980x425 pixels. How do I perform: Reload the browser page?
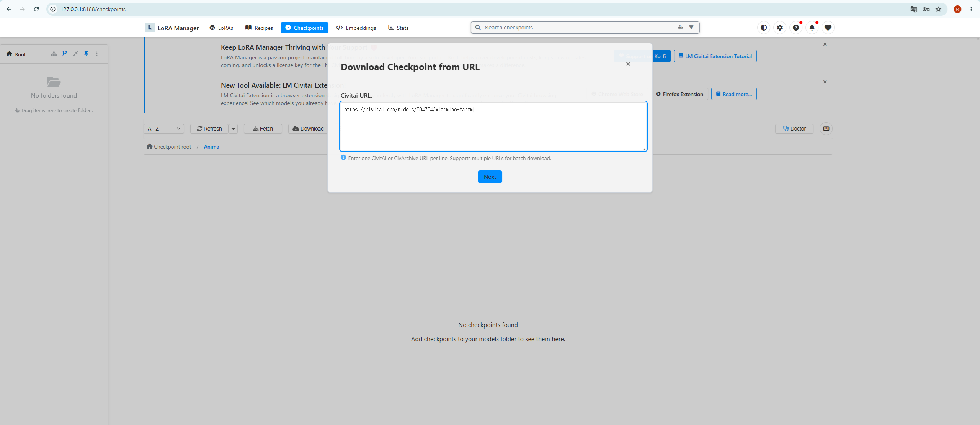(x=36, y=9)
